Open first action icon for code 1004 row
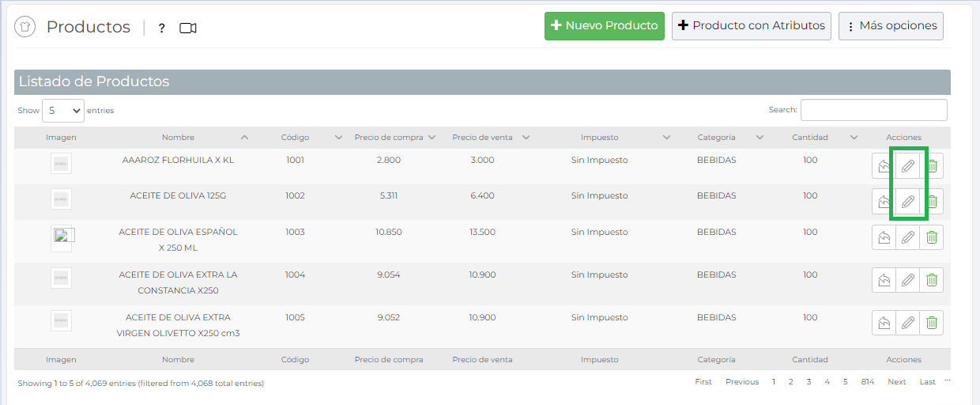The width and height of the screenshot is (980, 405). pyautogui.click(x=884, y=280)
